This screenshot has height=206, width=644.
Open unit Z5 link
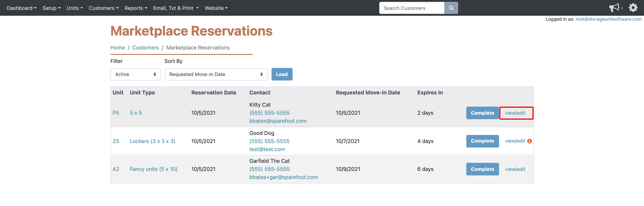click(116, 141)
